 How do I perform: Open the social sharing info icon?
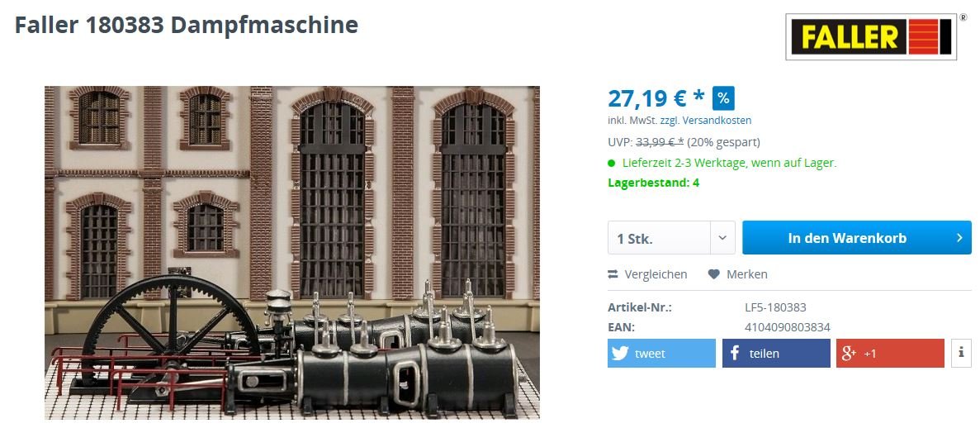pyautogui.click(x=961, y=354)
